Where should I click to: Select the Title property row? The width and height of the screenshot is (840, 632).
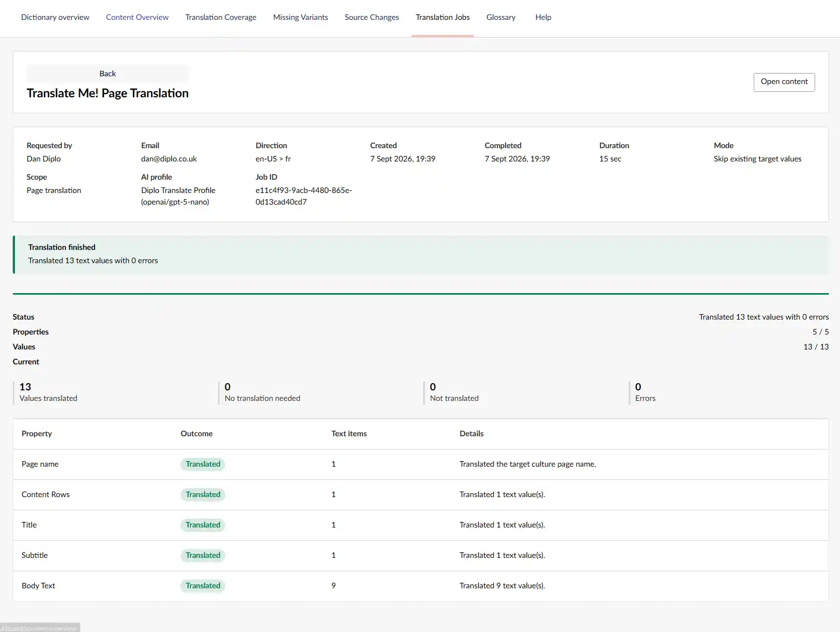click(x=421, y=525)
